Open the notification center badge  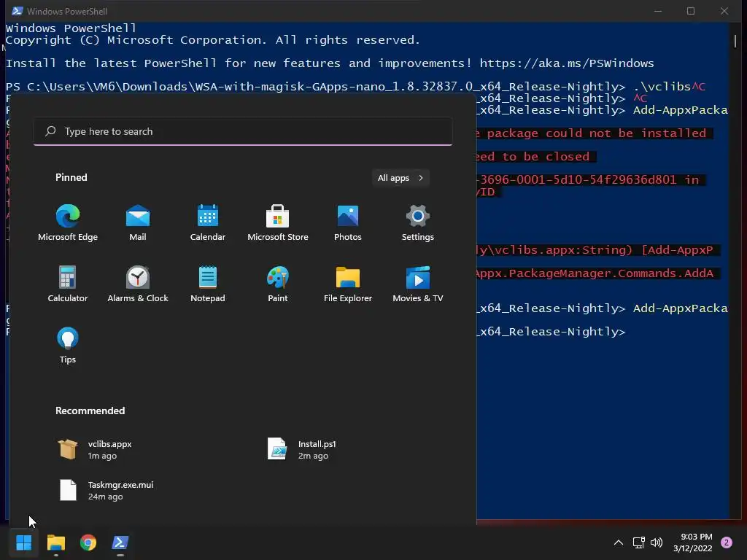(727, 542)
